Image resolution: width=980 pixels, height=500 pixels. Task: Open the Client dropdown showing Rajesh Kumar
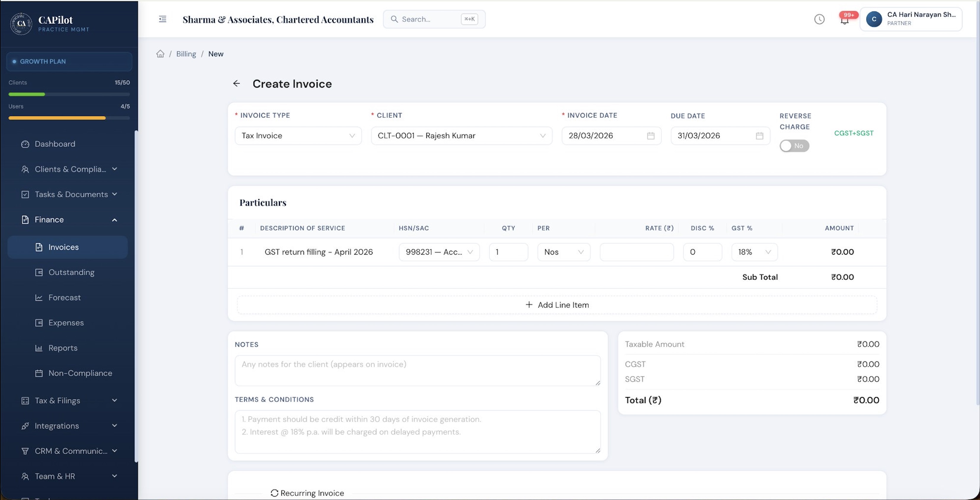[462, 136]
